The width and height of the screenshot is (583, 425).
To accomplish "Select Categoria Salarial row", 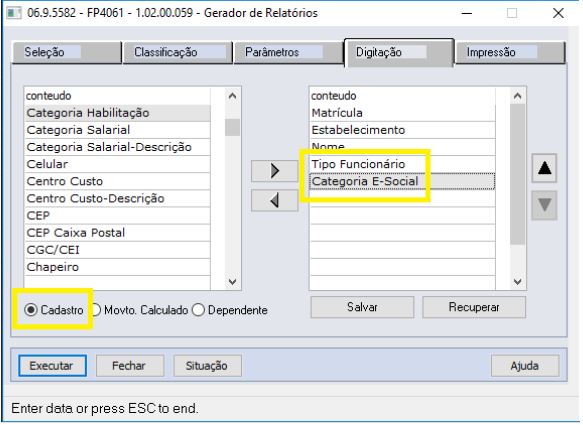I will pyautogui.click(x=117, y=130).
